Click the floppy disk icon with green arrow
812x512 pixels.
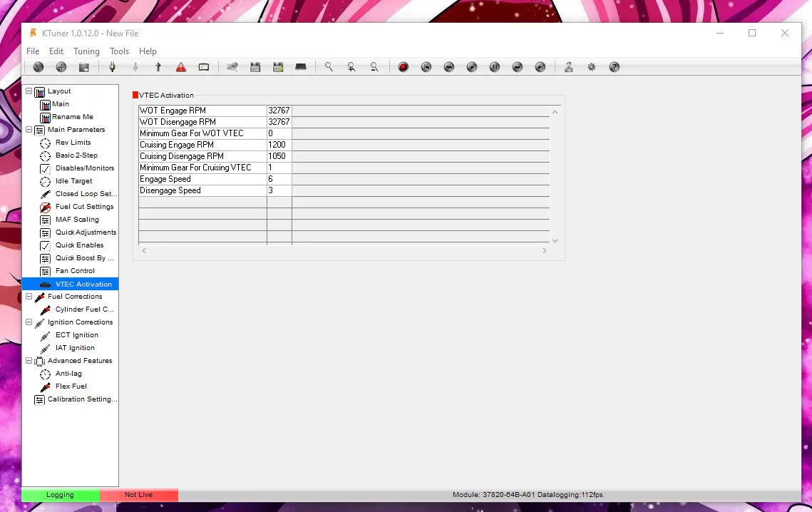click(278, 67)
